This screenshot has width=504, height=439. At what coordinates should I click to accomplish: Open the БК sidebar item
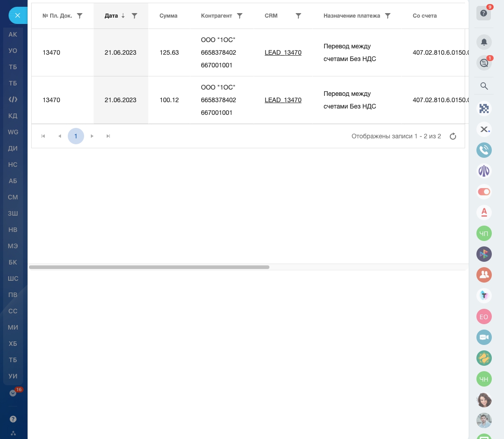[x=13, y=262]
